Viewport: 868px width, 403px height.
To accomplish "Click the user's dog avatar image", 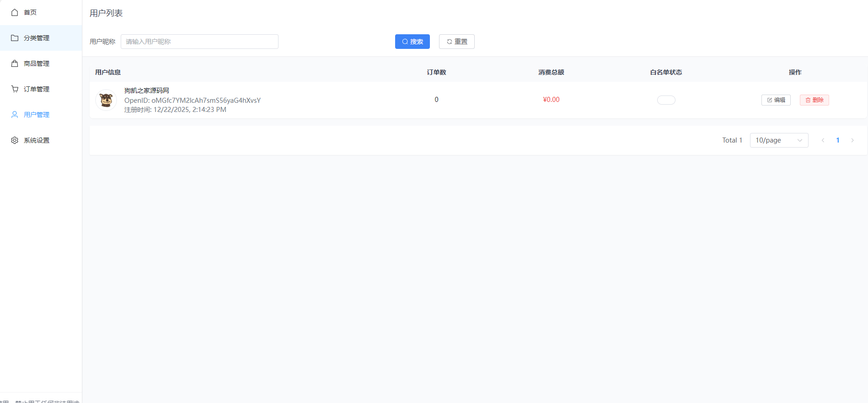I will [106, 100].
